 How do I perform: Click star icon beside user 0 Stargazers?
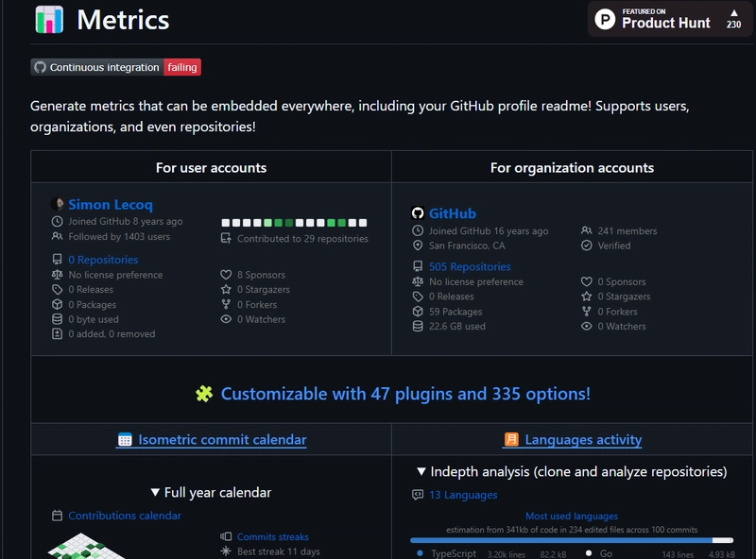click(x=226, y=289)
